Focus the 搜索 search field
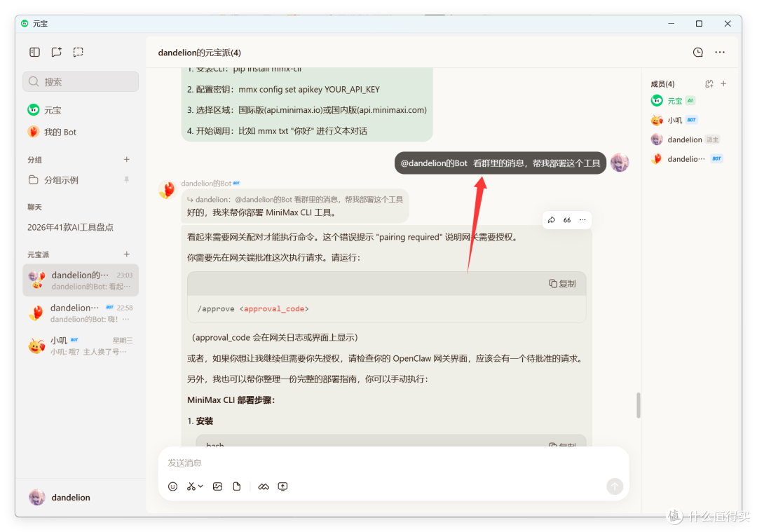757x532 pixels. (81, 81)
